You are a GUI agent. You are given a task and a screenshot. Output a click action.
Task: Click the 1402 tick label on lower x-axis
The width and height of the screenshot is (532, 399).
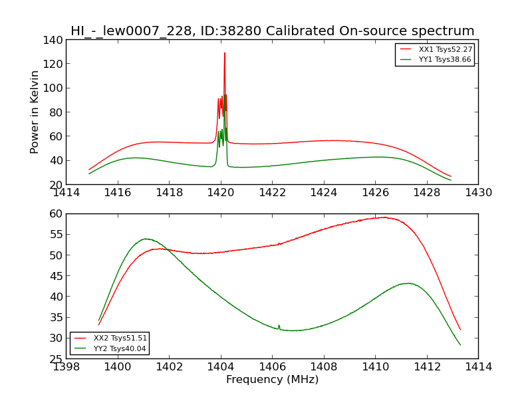170,367
